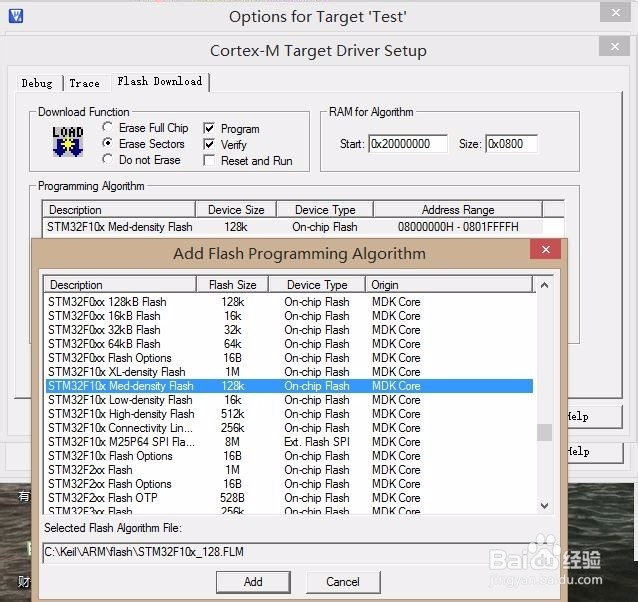Enable Reset and Run checkbox
638x602 pixels.
coord(209,160)
